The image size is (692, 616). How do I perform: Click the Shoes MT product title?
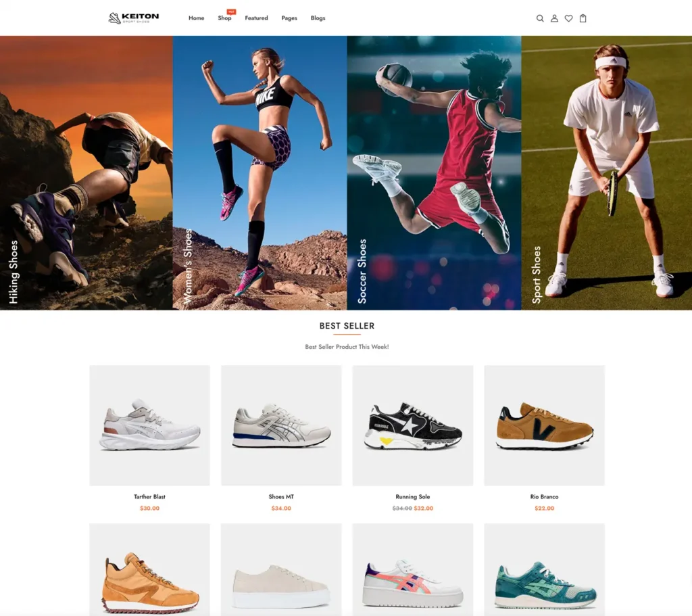[281, 497]
